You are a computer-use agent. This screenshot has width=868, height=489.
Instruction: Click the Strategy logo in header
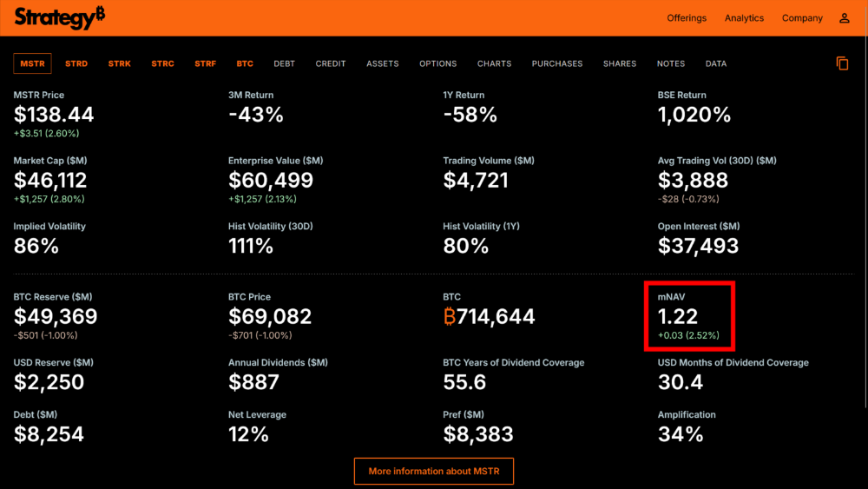(x=59, y=17)
